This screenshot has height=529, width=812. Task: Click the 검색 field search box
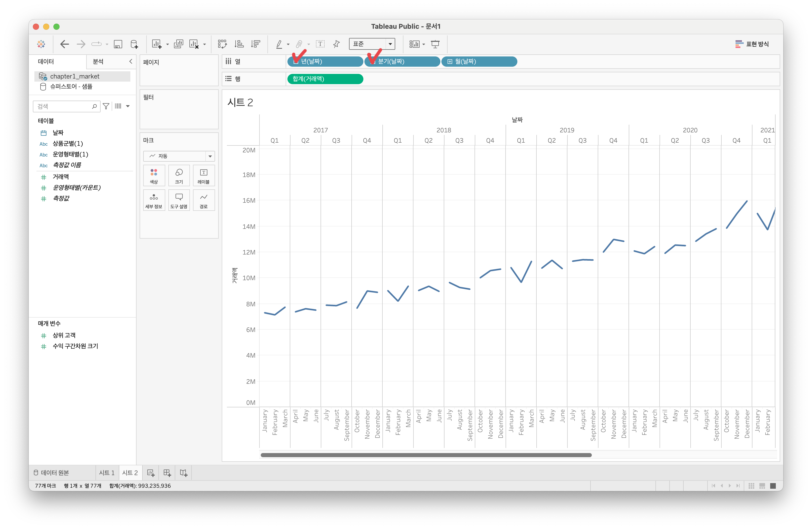(x=63, y=106)
